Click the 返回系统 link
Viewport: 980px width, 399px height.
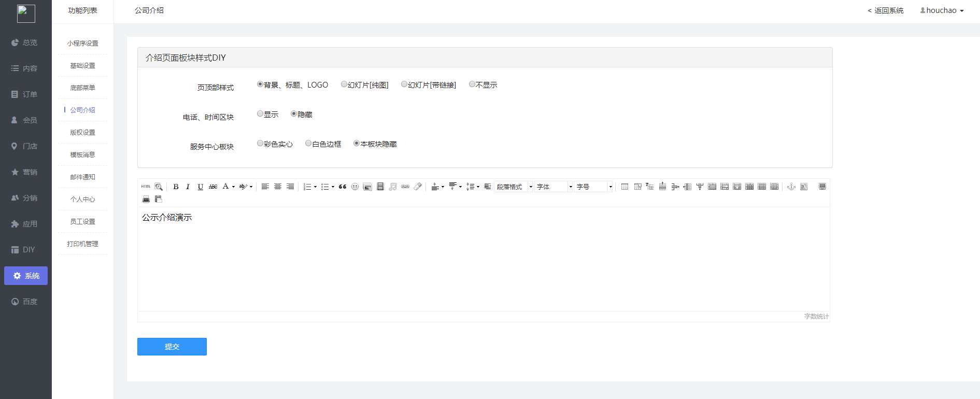(885, 10)
